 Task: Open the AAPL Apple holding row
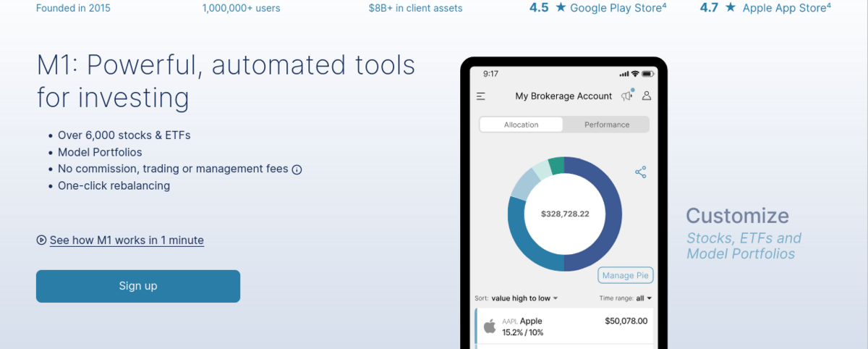(x=564, y=327)
